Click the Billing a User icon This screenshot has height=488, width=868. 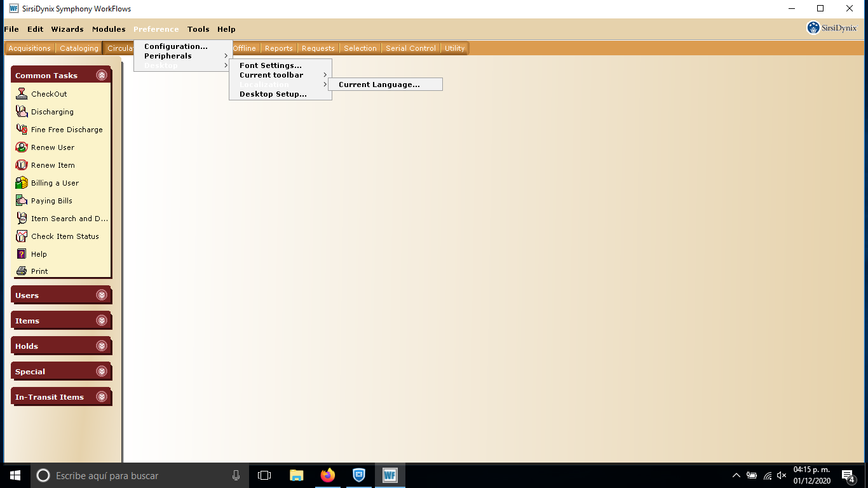pos(22,183)
